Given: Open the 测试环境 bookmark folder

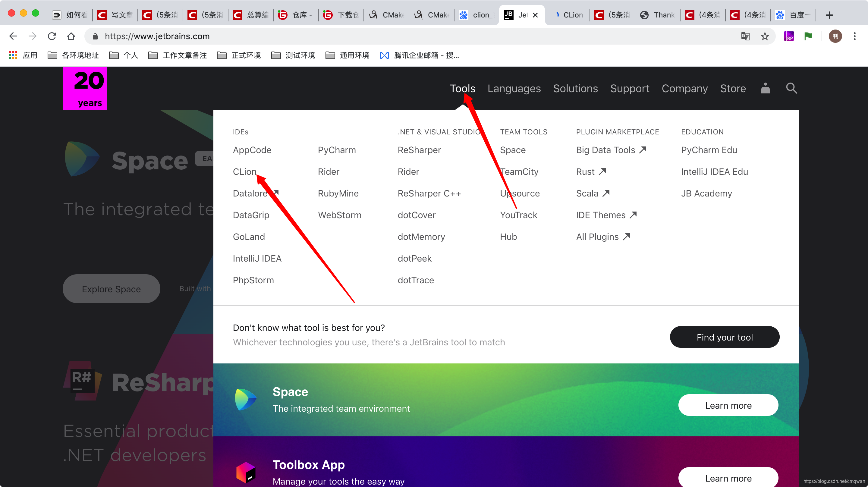Looking at the screenshot, I should pyautogui.click(x=293, y=55).
